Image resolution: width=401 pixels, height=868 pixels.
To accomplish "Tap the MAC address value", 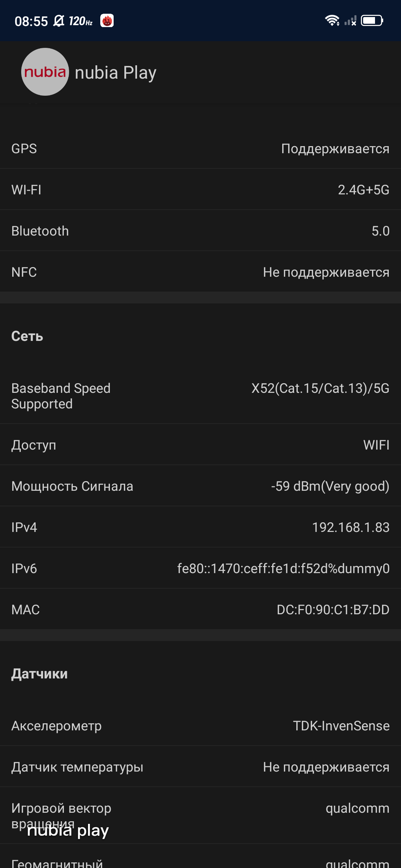I will (x=333, y=609).
